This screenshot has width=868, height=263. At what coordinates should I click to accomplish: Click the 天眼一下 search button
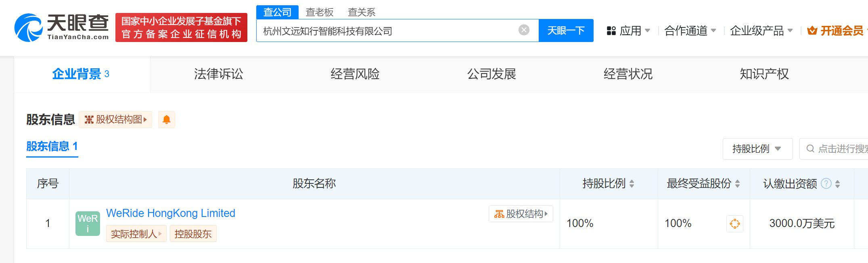(x=566, y=30)
